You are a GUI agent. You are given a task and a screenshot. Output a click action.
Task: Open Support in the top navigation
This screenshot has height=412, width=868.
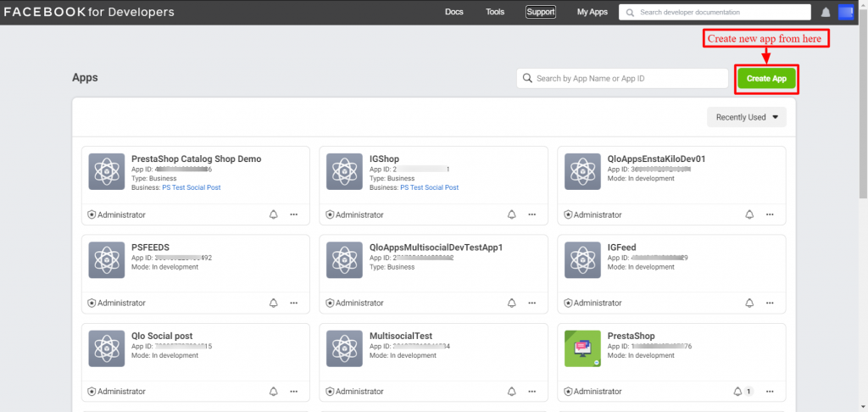pyautogui.click(x=540, y=12)
